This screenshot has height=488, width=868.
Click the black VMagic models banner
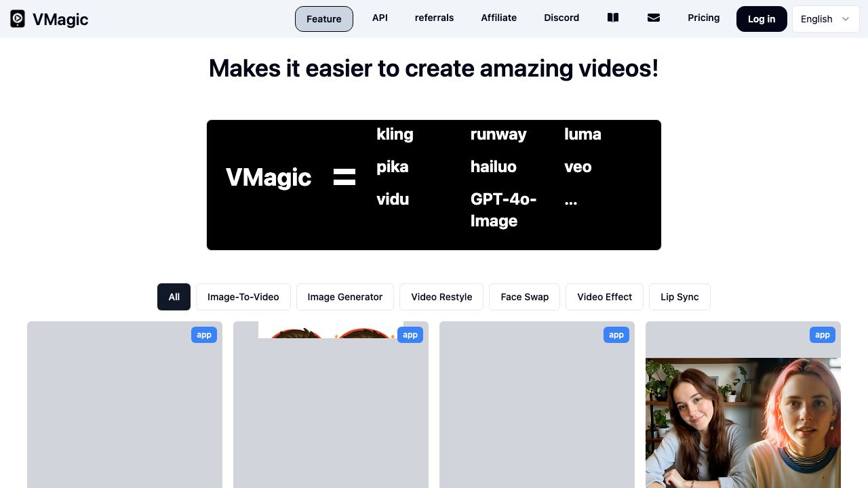click(434, 185)
